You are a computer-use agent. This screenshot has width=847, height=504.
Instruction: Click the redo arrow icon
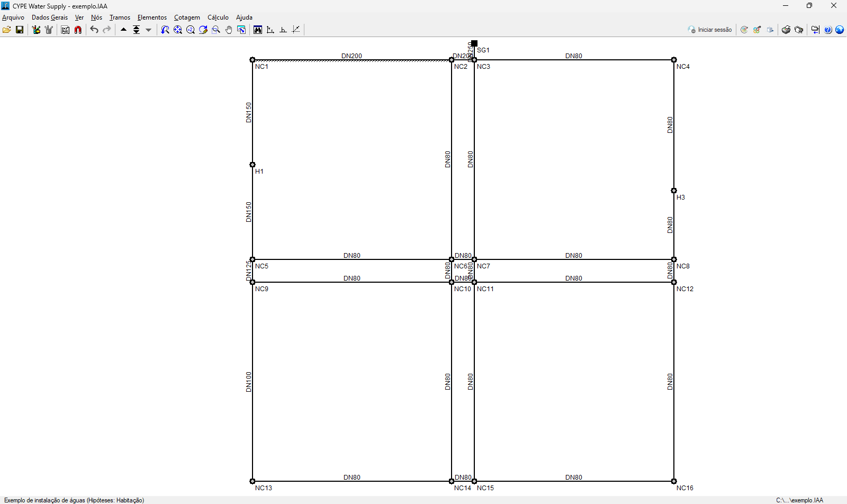tap(107, 30)
